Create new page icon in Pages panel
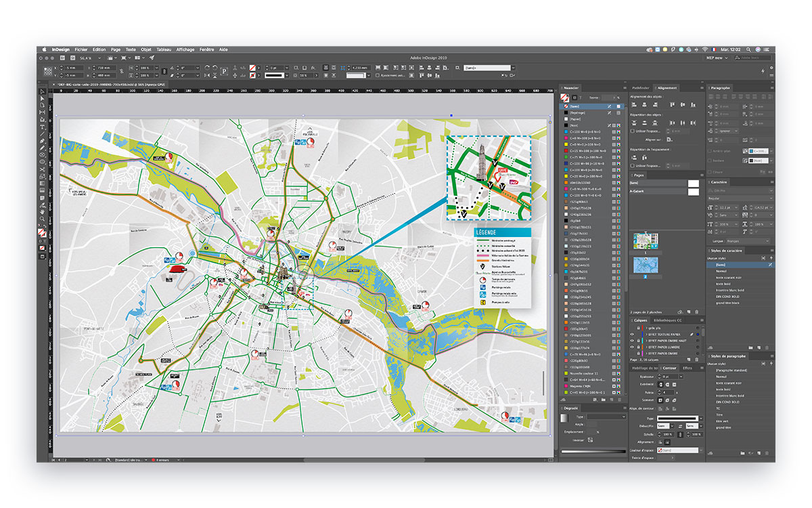 [688, 312]
